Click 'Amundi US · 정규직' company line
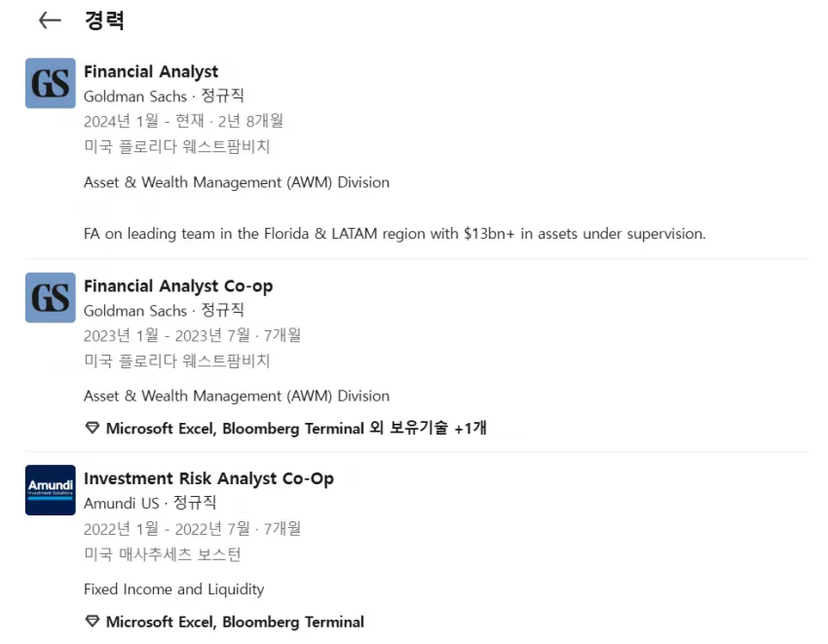Screen dimensions: 828x644 point(150,503)
